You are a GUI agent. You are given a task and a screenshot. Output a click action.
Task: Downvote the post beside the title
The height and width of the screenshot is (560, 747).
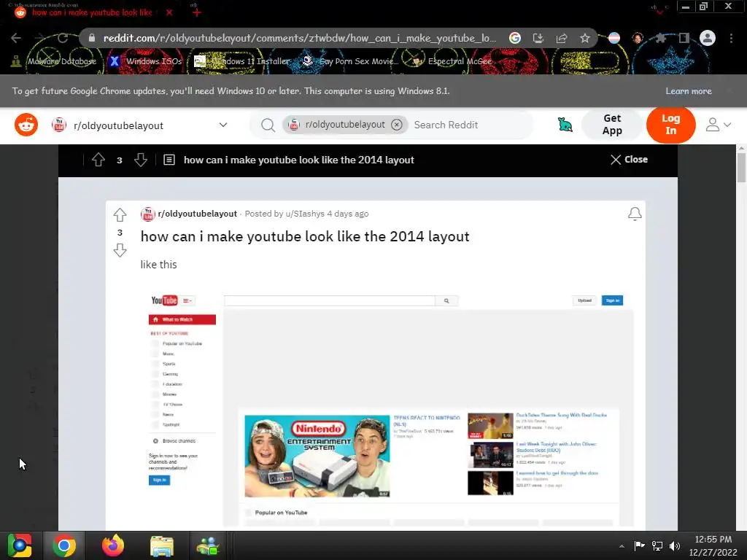[x=120, y=250]
